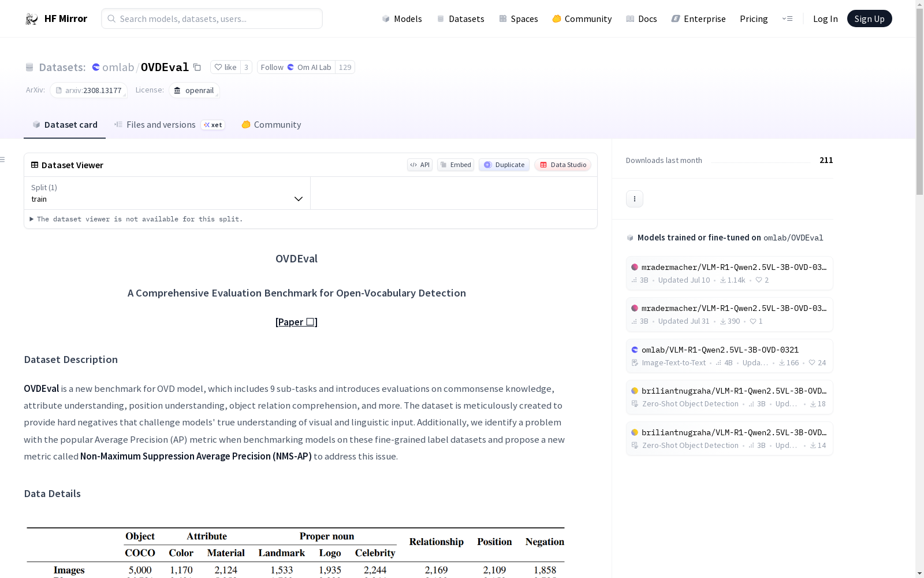This screenshot has height=578, width=924.
Task: Open Data Studio
Action: [563, 165]
